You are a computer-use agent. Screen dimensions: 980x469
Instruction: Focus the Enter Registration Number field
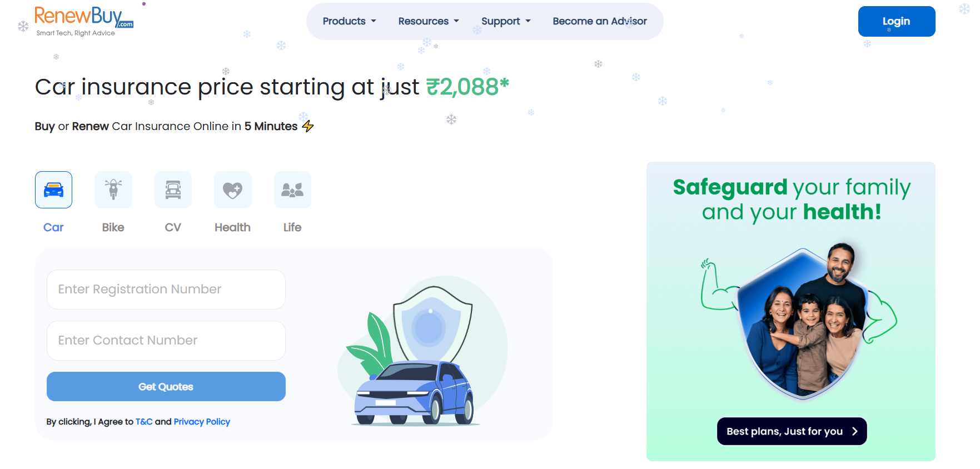166,290
